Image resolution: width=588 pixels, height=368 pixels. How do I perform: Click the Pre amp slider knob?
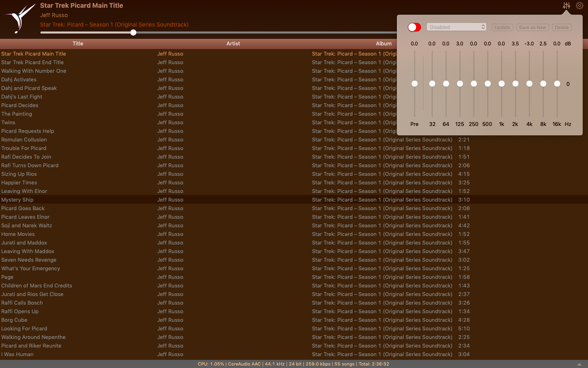tap(414, 84)
